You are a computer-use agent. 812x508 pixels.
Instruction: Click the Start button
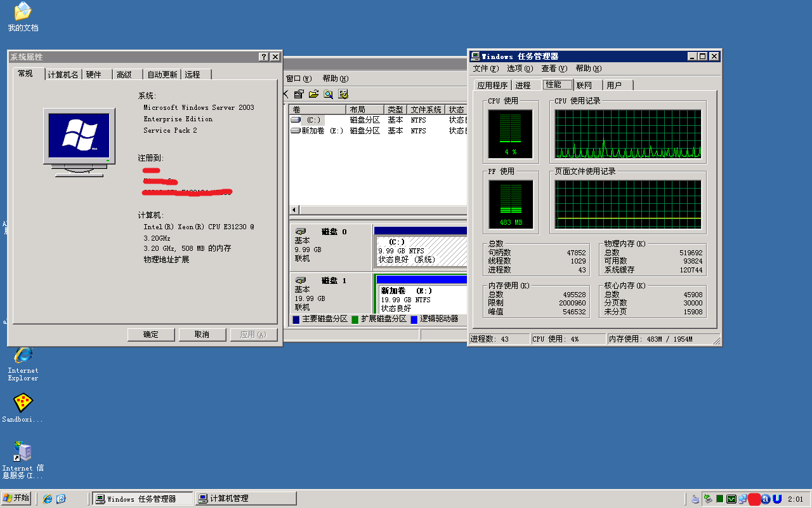(16, 498)
